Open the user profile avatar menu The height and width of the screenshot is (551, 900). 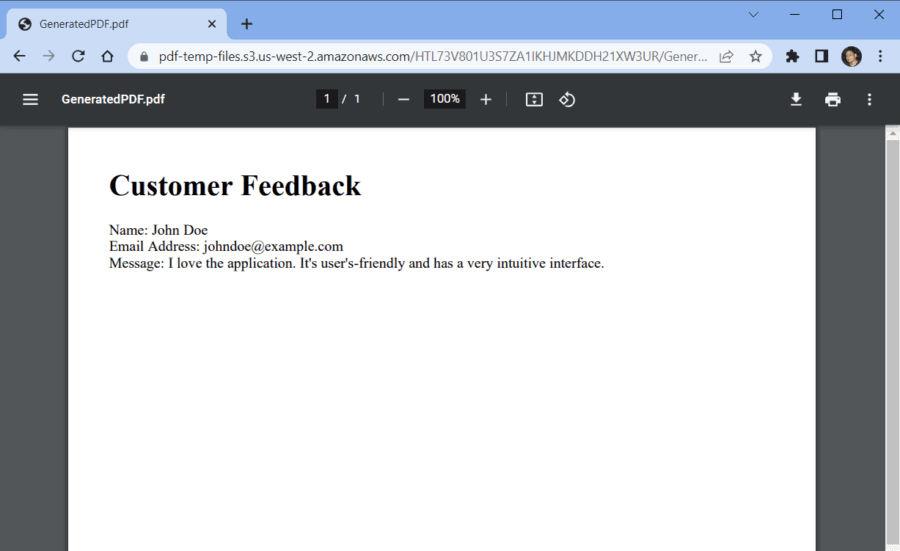click(851, 56)
